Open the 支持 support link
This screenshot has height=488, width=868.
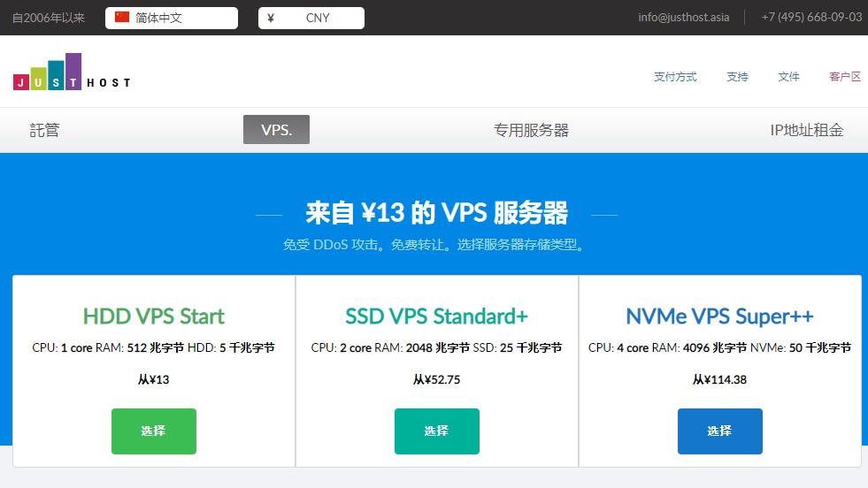737,76
